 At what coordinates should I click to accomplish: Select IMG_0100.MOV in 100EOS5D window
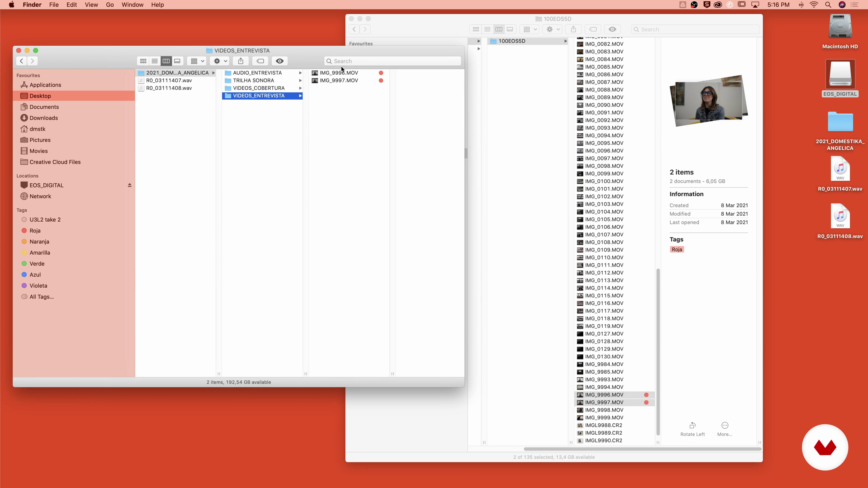[615, 181]
